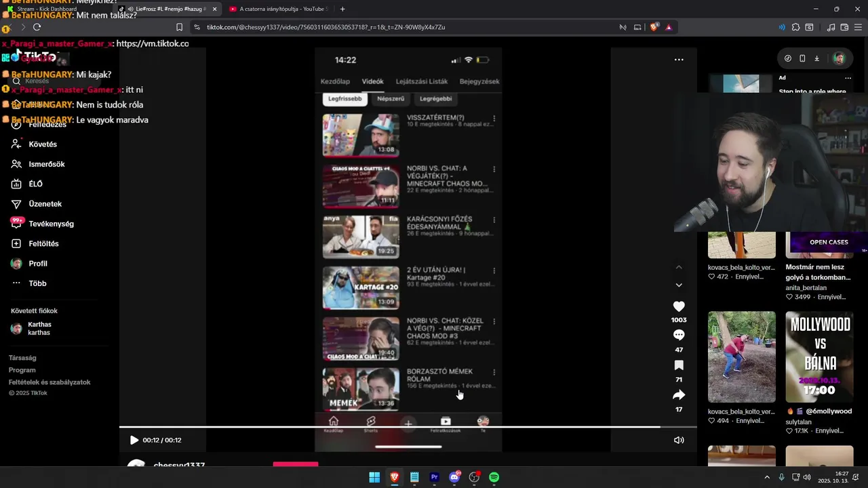Open the Program footer link
This screenshot has width=868, height=488.
22,370
